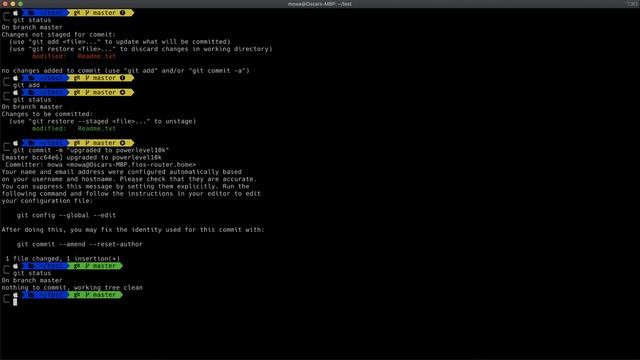640x360 pixels.
Task: Click the 'no changes added to commit' line
Action: click(x=125, y=71)
